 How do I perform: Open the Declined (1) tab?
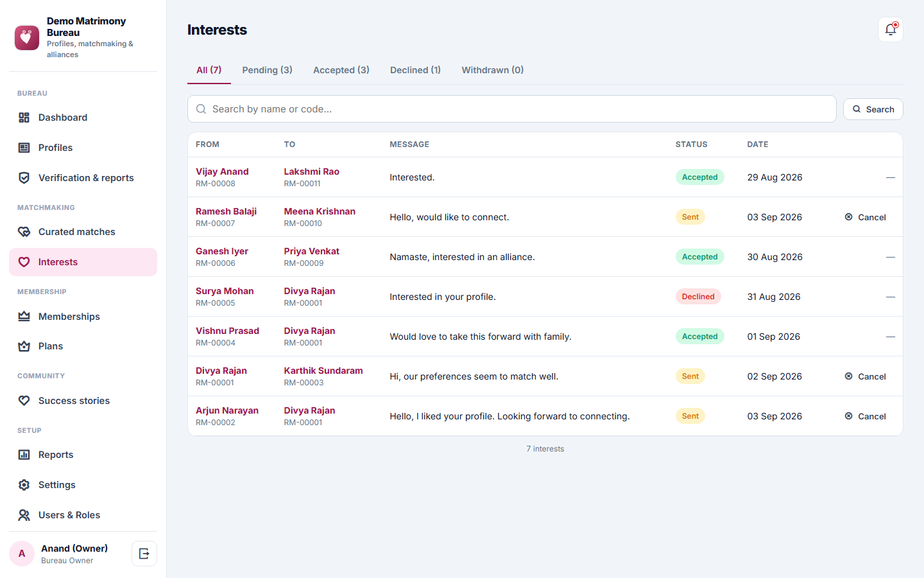[416, 70]
